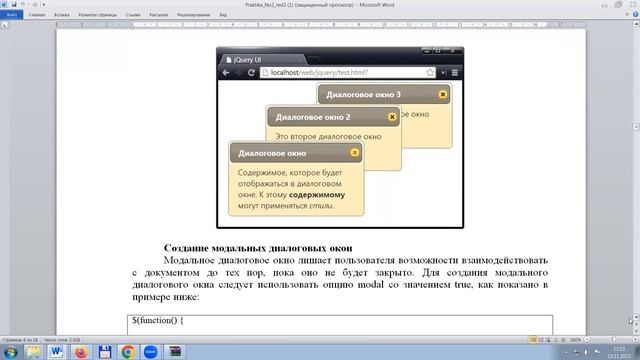Switch to the Главная ribbon tab
The width and height of the screenshot is (640, 360).
[x=37, y=15]
